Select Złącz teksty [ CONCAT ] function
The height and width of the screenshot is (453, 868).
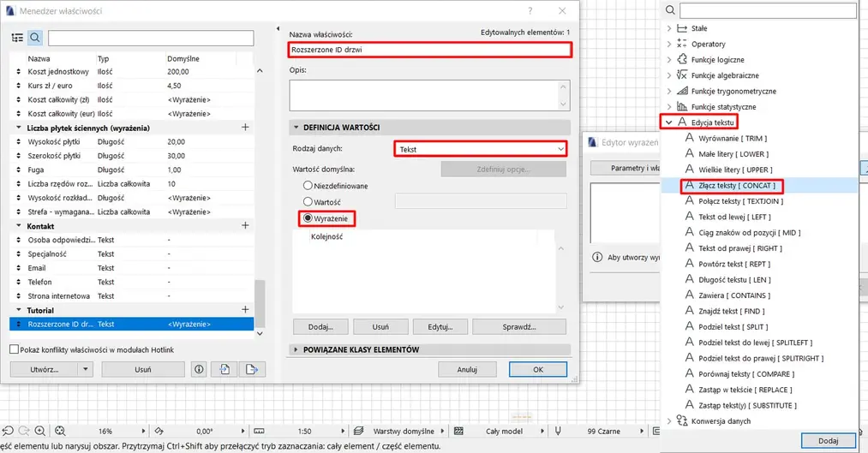point(737,185)
